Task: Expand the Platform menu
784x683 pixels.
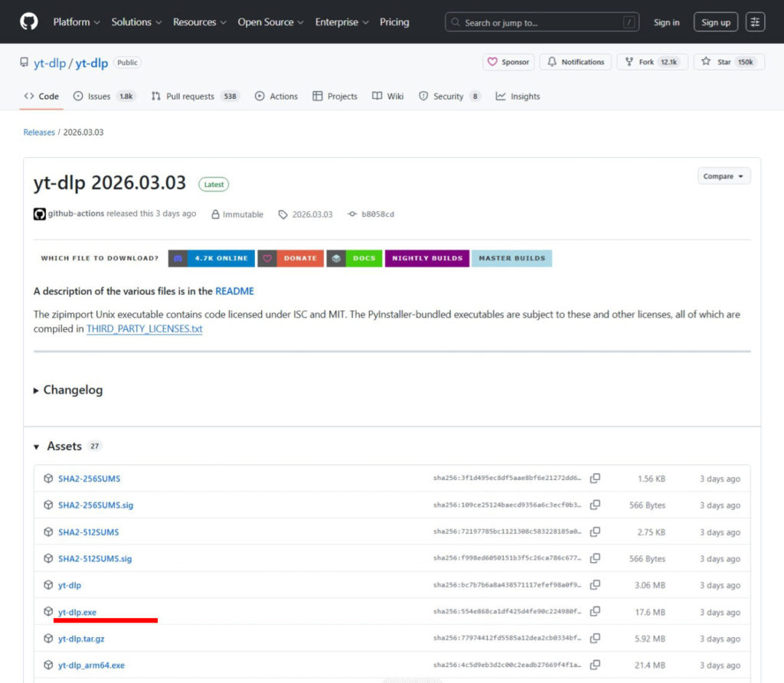Action: point(77,22)
